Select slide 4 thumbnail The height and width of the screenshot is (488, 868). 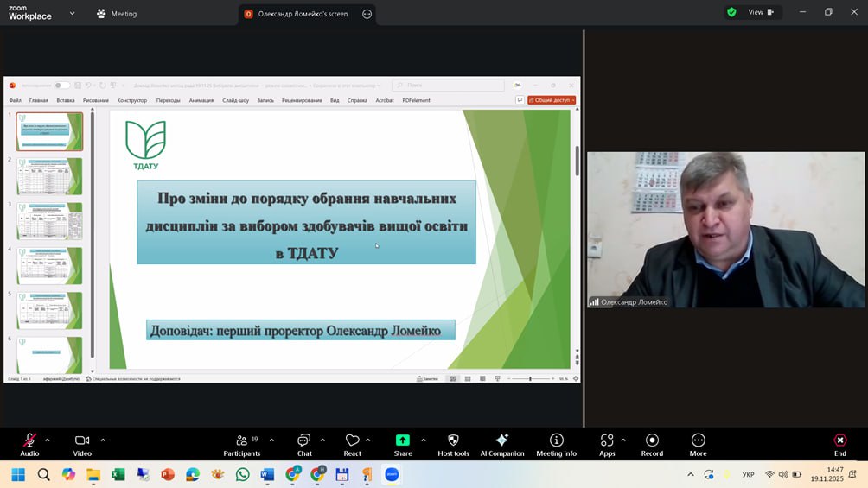tap(49, 265)
